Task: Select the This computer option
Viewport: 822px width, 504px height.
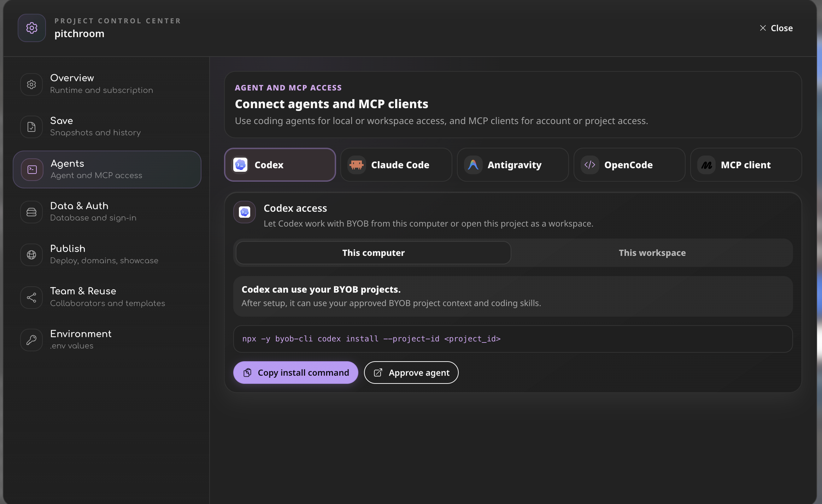Action: (374, 253)
